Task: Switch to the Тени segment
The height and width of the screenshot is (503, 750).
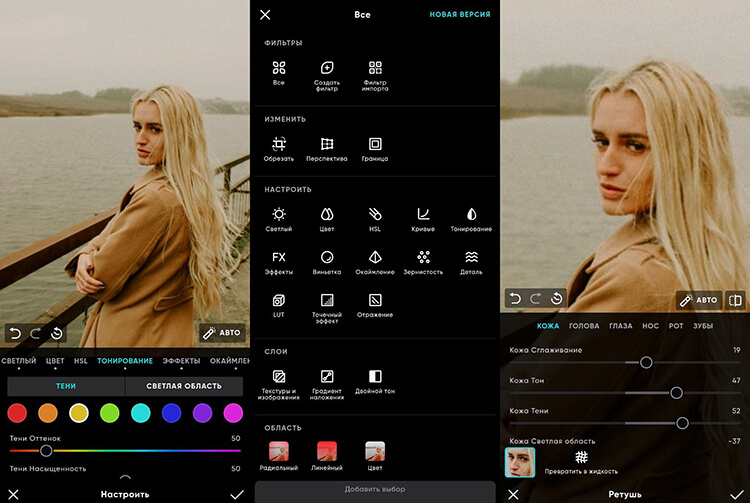Action: 66,386
